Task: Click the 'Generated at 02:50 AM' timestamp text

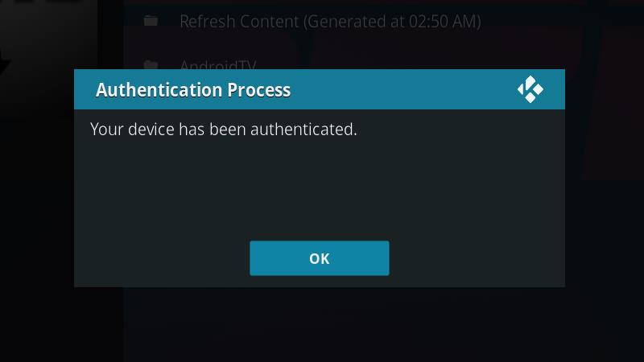Action: pos(392,22)
